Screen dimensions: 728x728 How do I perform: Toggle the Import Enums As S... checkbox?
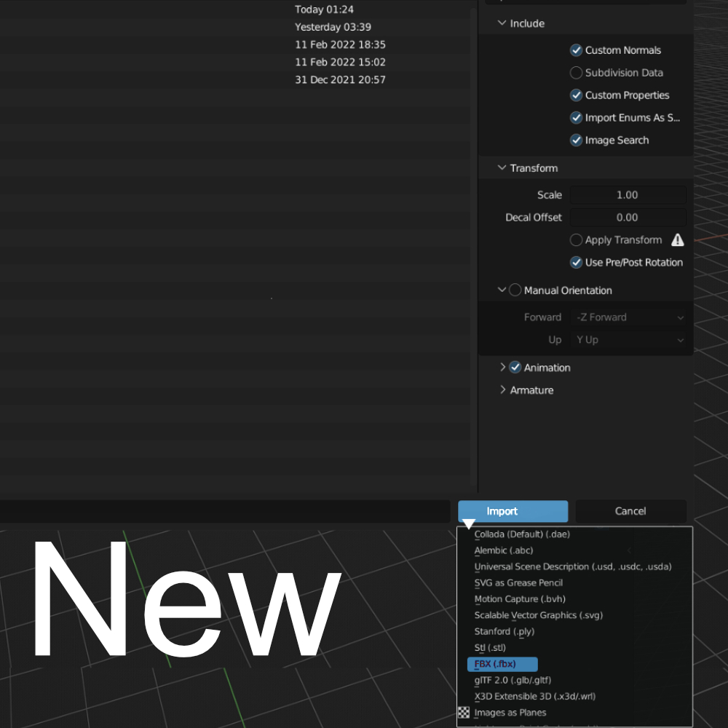click(x=576, y=117)
